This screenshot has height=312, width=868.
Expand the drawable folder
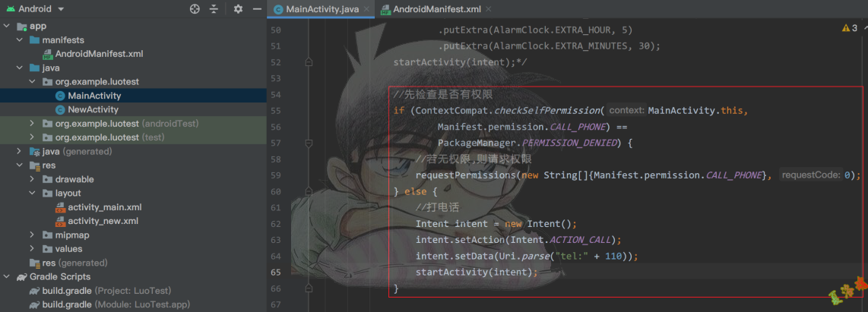click(33, 179)
